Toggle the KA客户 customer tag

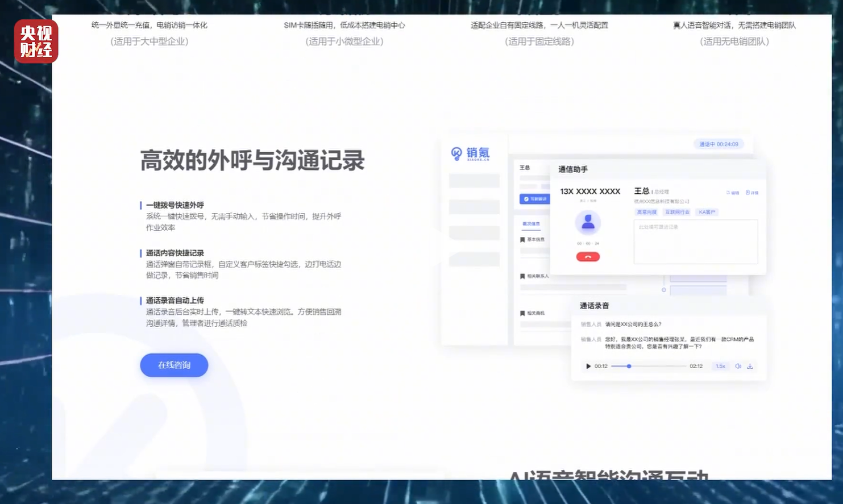pos(707,212)
